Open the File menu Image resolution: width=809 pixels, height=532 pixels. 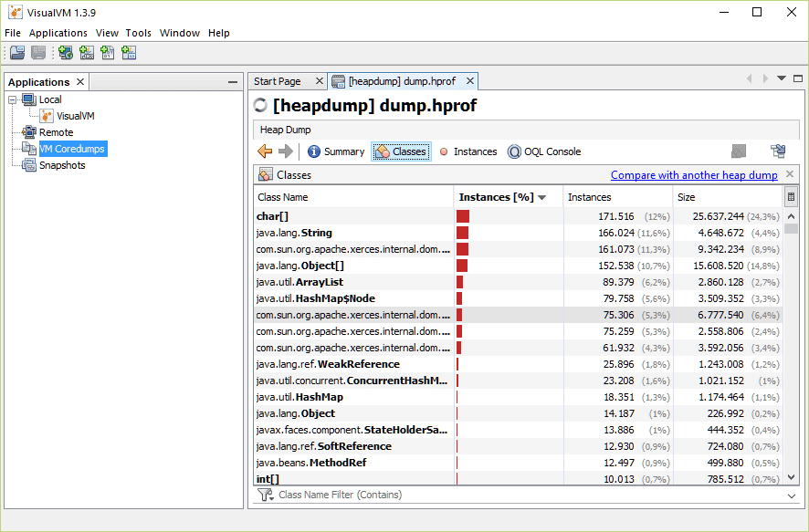coord(13,33)
